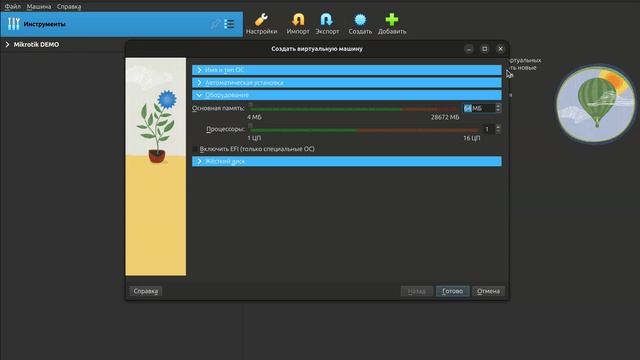Enable the Включить EFI checkbox
The width and height of the screenshot is (640, 360).
[195, 149]
